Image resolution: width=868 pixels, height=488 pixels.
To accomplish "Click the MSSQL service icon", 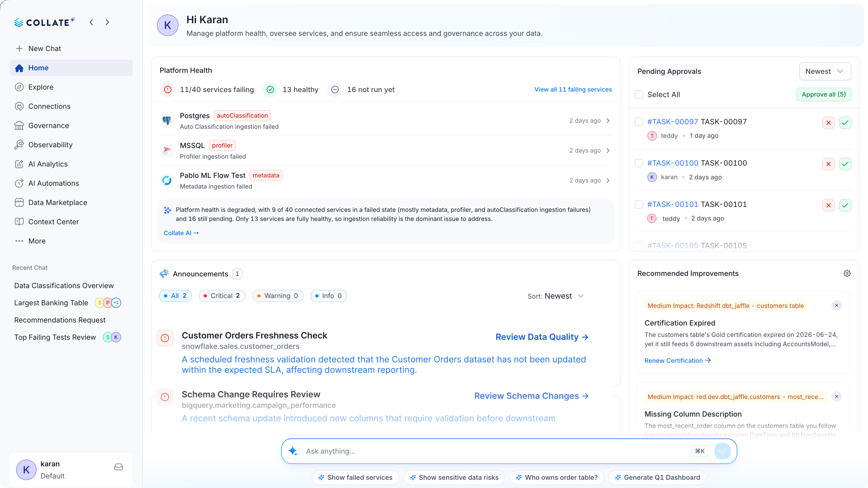I will 167,150.
